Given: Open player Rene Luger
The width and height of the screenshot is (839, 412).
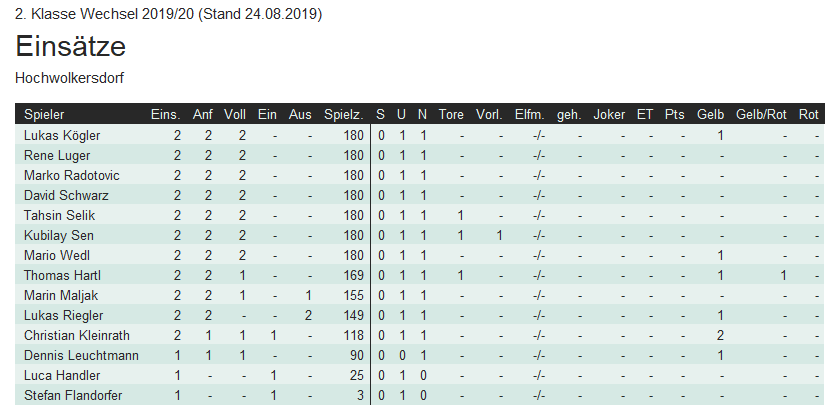Looking at the screenshot, I should click(57, 156).
